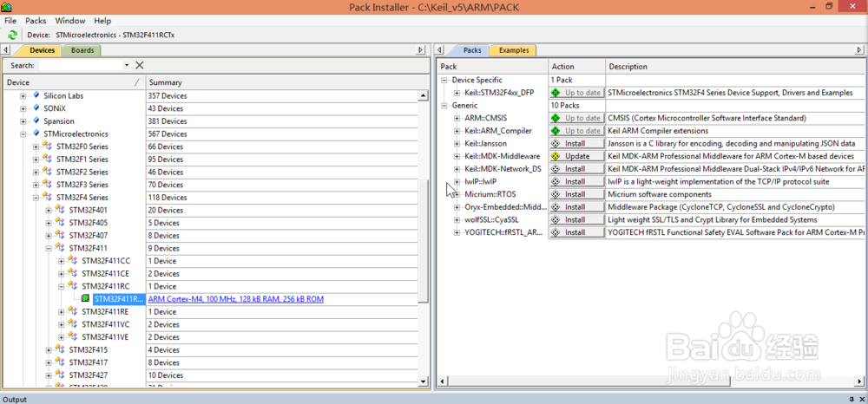Install the Keil::Jansson pack
The height and width of the screenshot is (404, 868).
tap(576, 144)
